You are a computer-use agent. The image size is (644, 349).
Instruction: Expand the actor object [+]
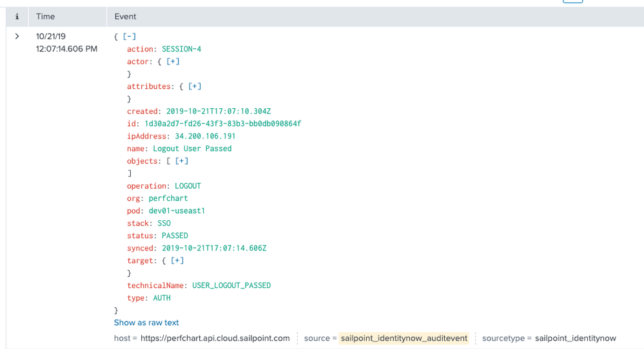[x=173, y=62]
